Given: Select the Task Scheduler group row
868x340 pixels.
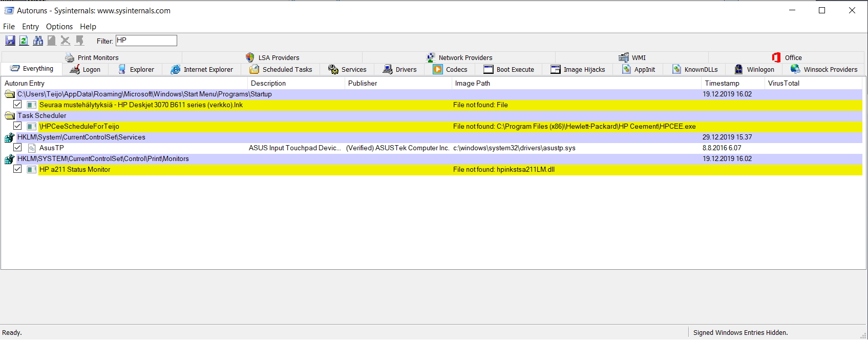Looking at the screenshot, I should point(432,115).
